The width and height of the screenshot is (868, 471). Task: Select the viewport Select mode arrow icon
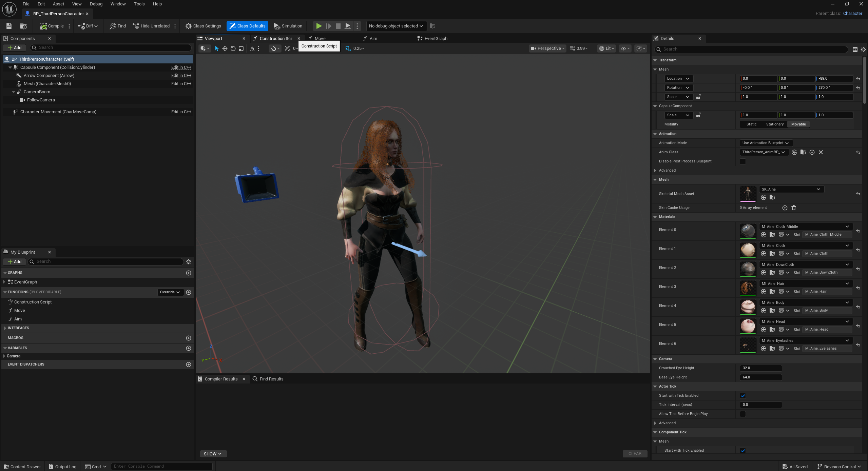[217, 48]
